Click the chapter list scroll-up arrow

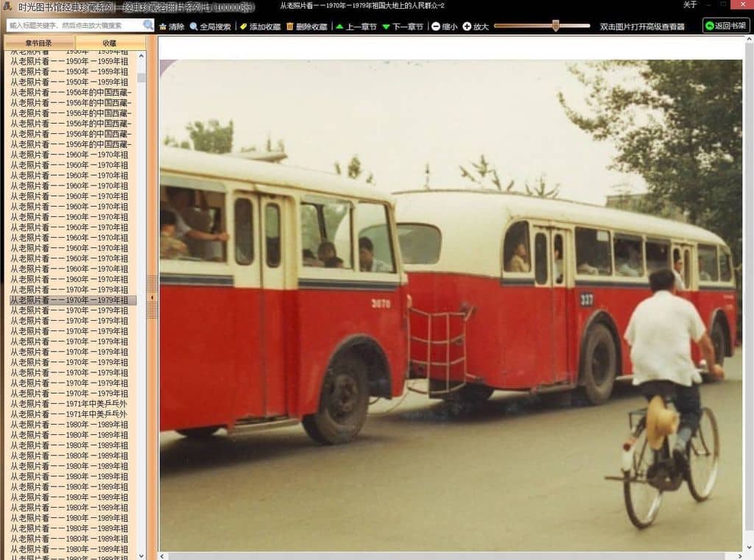pyautogui.click(x=141, y=54)
